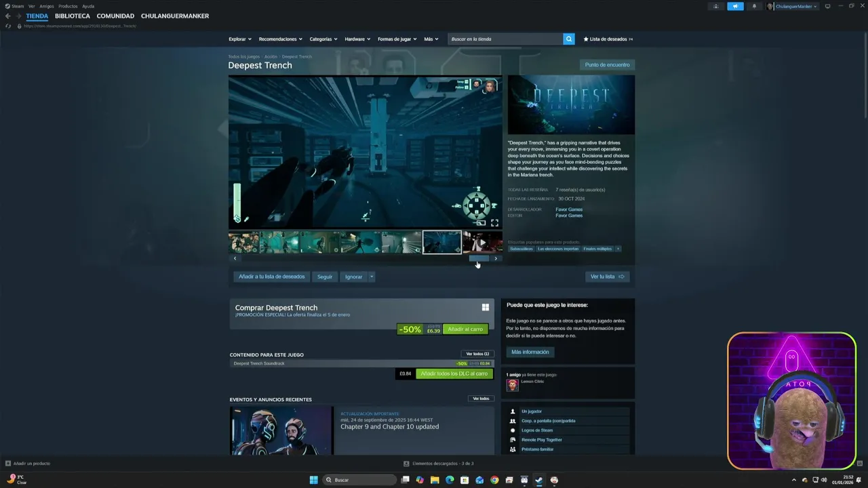Open the dropdown arrow next to Ignorar
The width and height of the screenshot is (868, 488).
tap(372, 277)
